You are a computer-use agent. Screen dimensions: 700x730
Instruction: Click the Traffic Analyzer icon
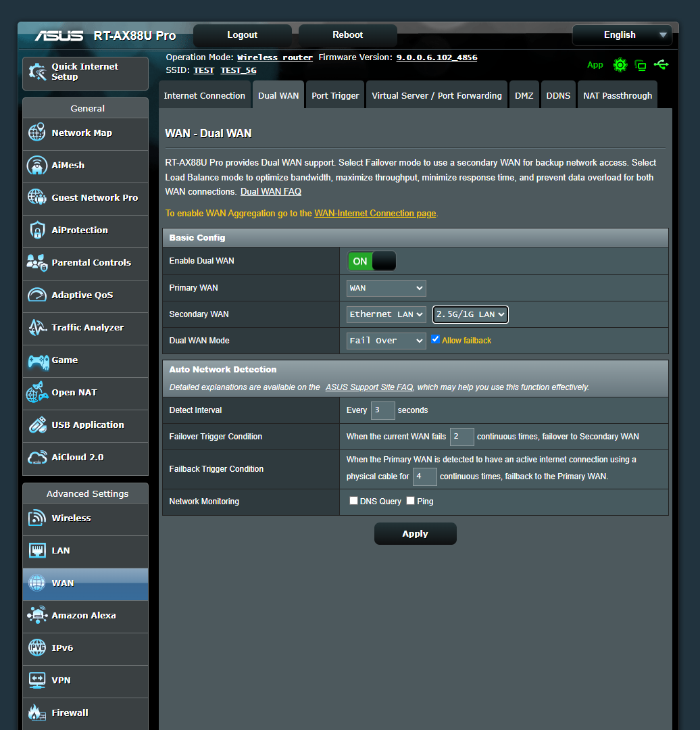[x=37, y=328]
